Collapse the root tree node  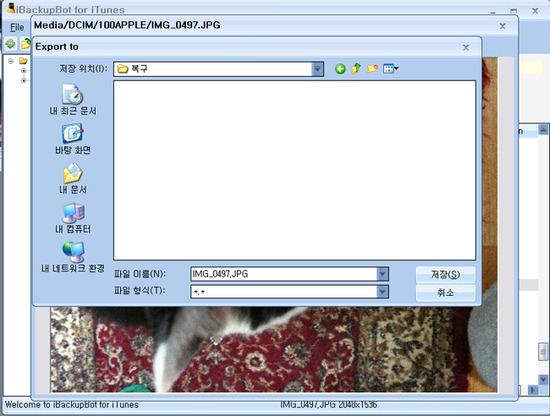click(x=11, y=61)
